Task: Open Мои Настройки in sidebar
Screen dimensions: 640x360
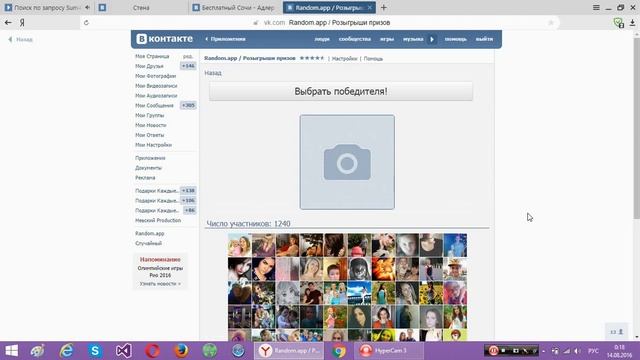Action: click(153, 145)
